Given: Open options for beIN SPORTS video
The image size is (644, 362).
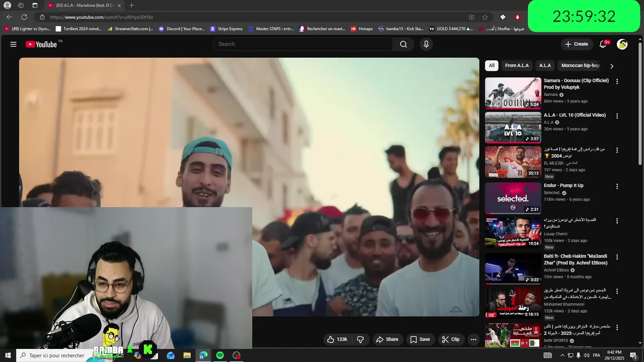Looking at the screenshot, I should [x=617, y=327].
